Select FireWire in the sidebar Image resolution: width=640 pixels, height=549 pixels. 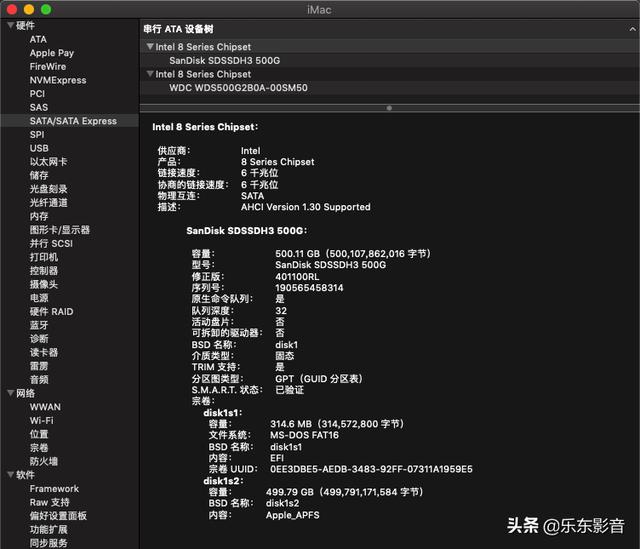click(x=48, y=67)
